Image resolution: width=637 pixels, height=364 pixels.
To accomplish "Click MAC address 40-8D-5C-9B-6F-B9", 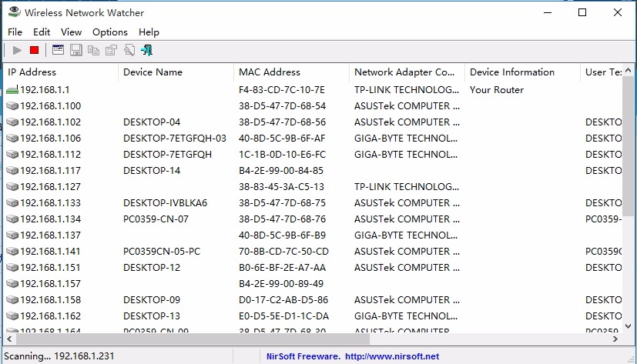I will point(282,235).
